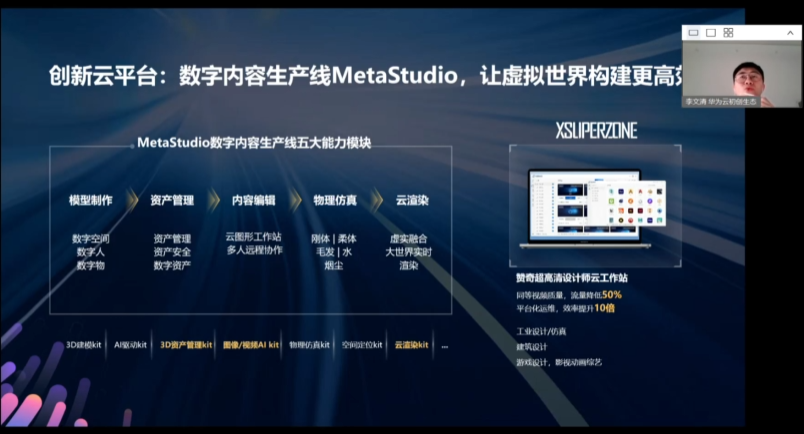The height and width of the screenshot is (434, 804).
Task: Click the highlighted 图像/视频AI kit label
Action: coord(251,345)
